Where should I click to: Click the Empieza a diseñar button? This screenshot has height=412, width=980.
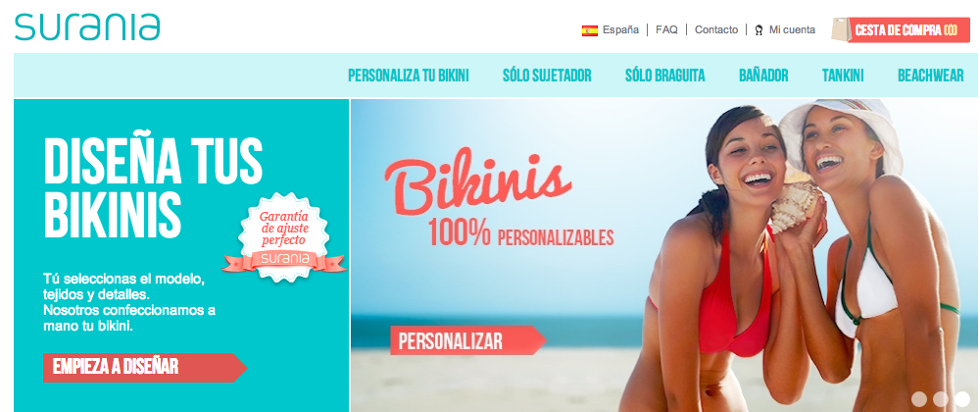(145, 367)
